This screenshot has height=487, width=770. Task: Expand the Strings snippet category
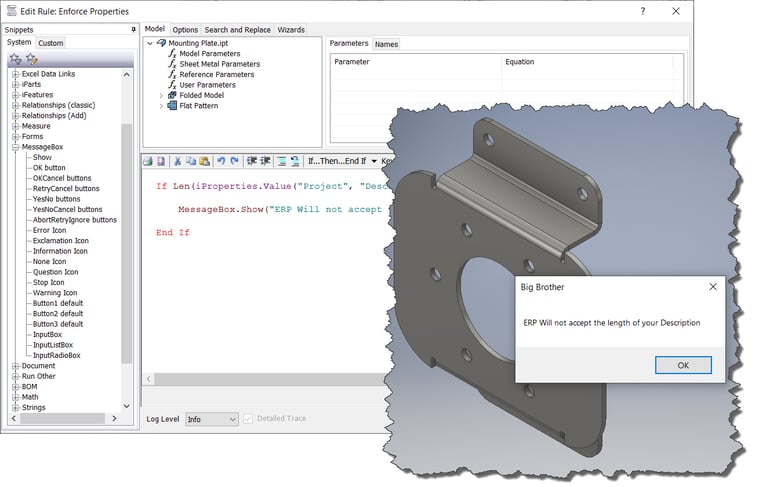click(15, 408)
